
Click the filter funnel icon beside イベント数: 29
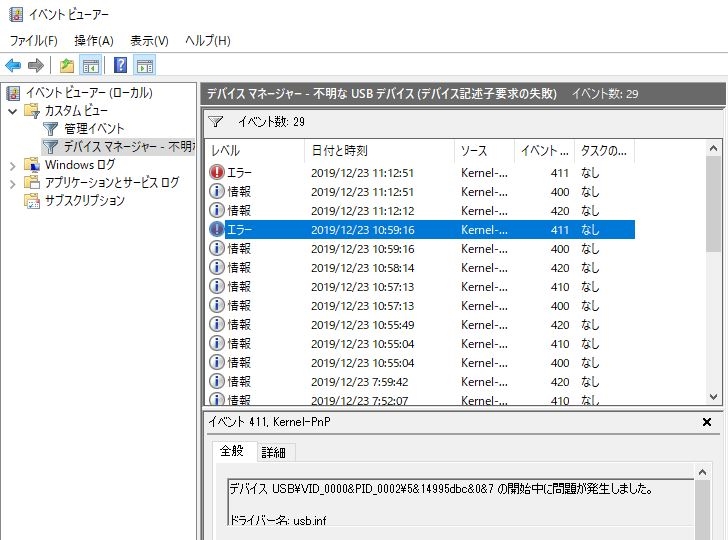click(216, 122)
